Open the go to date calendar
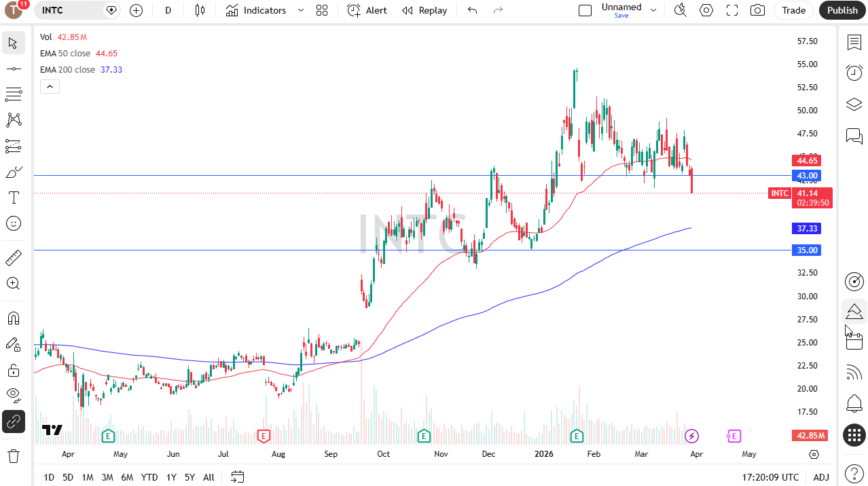Screen dimensions: 868x486 coord(237,477)
